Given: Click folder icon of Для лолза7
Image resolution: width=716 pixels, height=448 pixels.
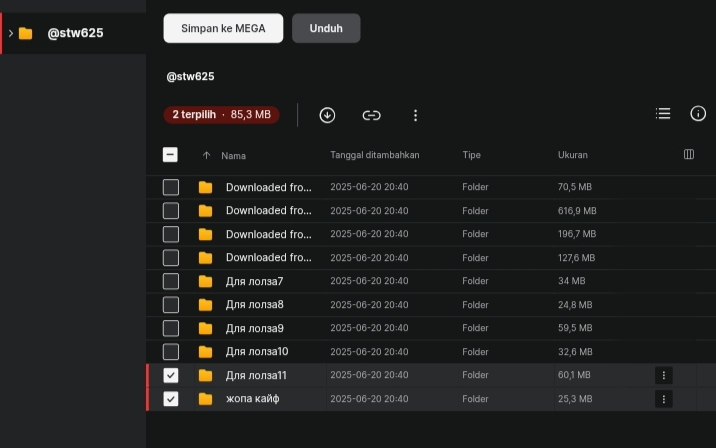Looking at the screenshot, I should click(x=205, y=281).
